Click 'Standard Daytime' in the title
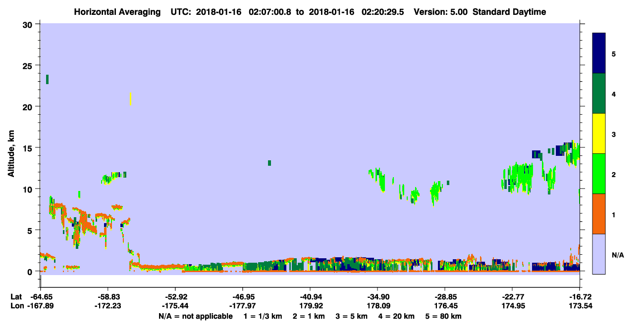This screenshot has width=644, height=330. 509,12
